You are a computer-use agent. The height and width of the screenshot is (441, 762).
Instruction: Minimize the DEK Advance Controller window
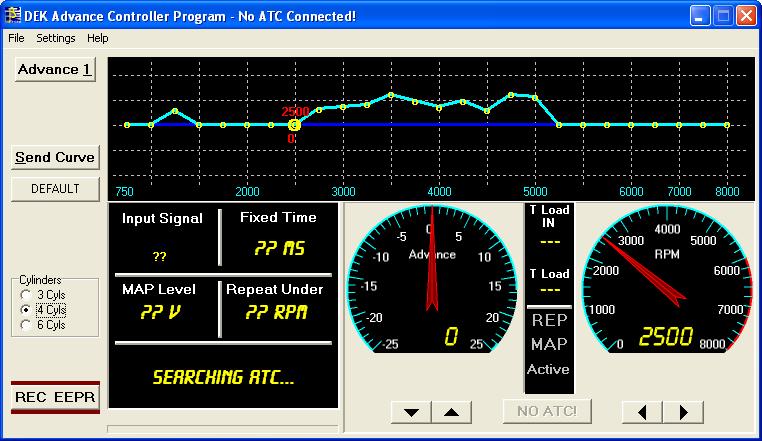700,16
